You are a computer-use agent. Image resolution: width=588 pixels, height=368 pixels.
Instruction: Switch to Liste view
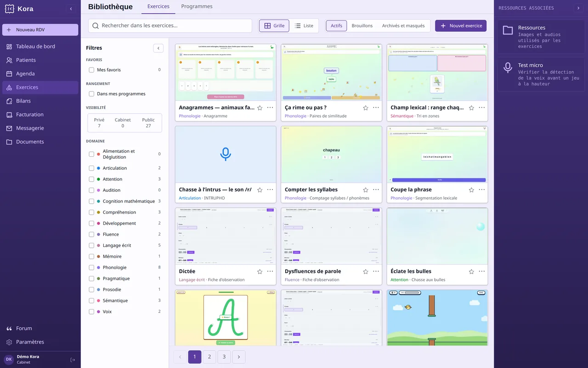[304, 26]
